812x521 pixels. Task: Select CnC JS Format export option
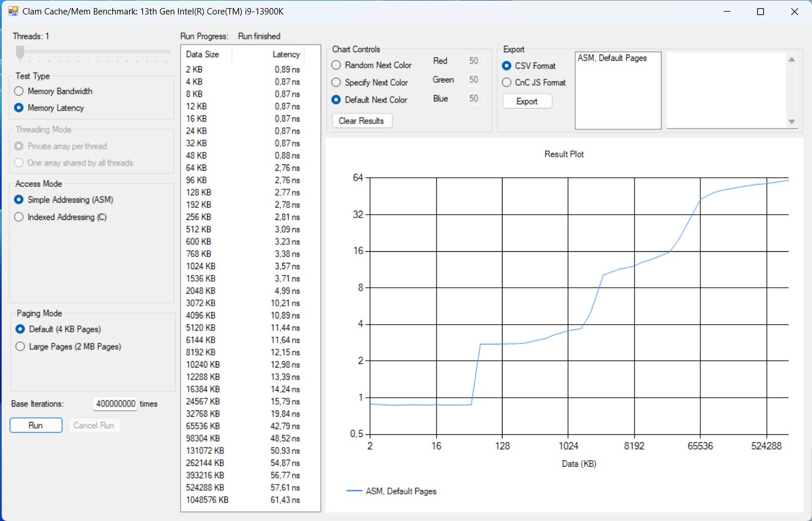coord(534,82)
